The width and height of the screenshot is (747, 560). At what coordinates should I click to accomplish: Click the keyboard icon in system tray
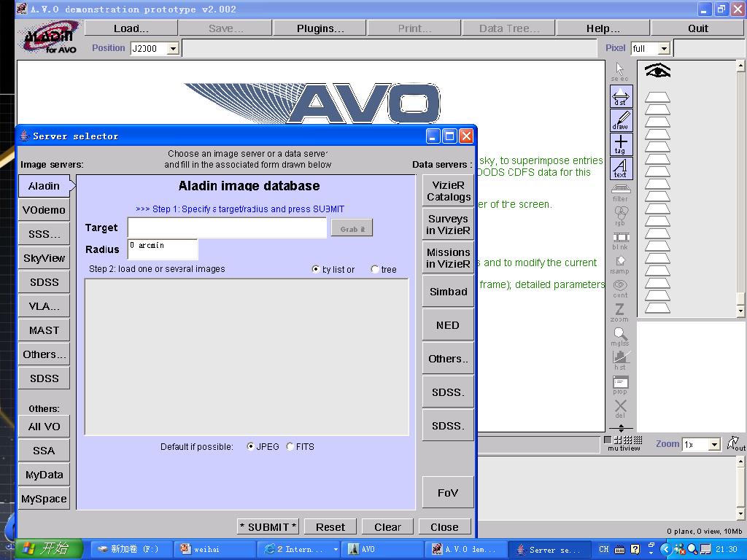pyautogui.click(x=619, y=550)
